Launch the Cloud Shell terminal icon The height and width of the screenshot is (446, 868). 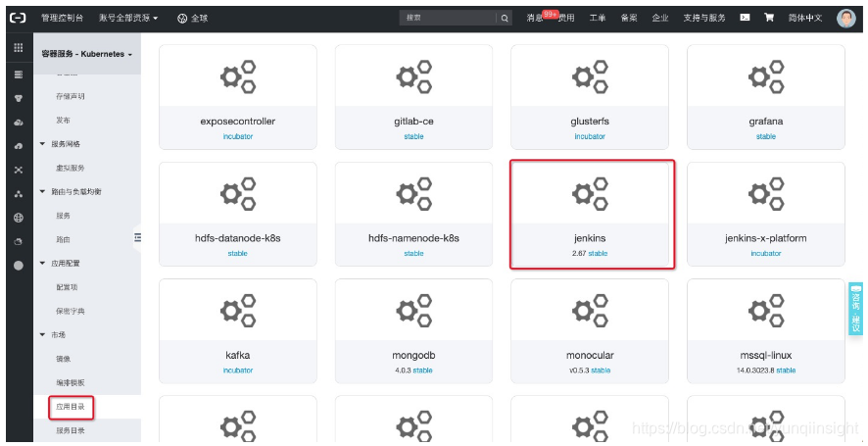coord(745,18)
